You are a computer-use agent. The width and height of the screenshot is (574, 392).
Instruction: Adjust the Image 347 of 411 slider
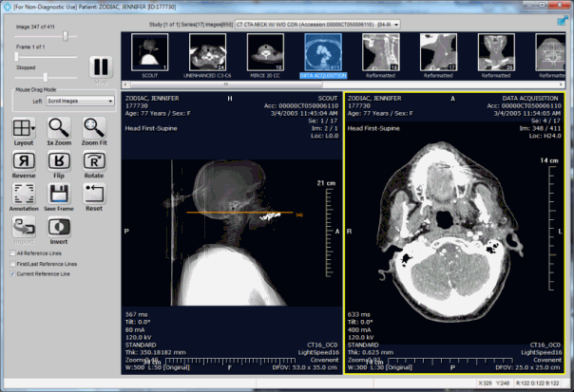(x=66, y=36)
